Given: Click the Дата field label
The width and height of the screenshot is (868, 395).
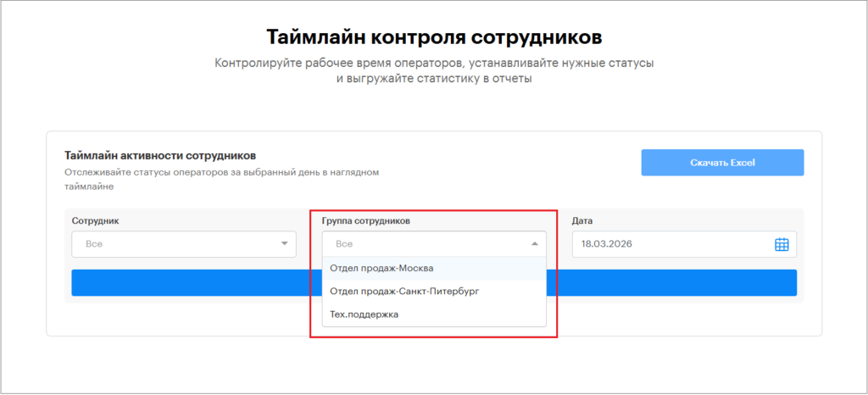Looking at the screenshot, I should tap(581, 220).
